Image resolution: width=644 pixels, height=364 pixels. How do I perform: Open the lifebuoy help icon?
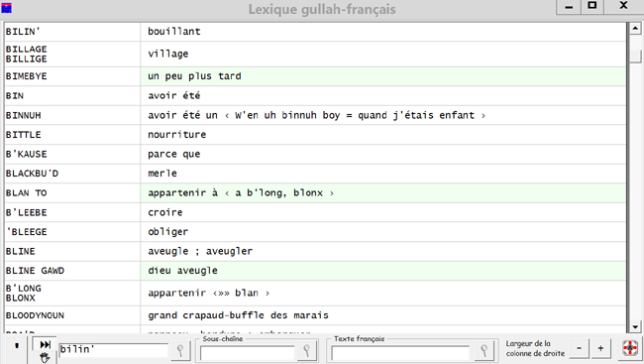(630, 348)
